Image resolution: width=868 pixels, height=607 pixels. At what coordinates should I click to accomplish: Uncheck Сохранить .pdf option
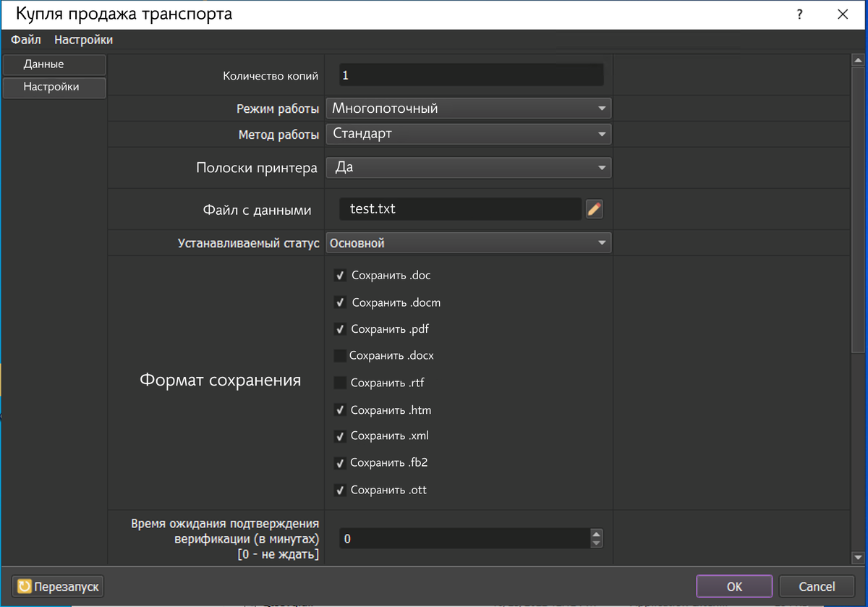(x=339, y=329)
